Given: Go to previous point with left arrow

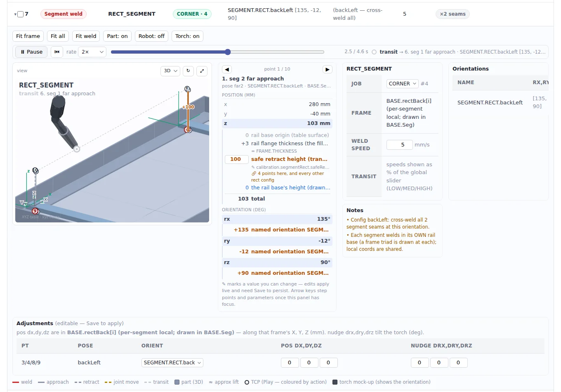Looking at the screenshot, I should [x=227, y=69].
